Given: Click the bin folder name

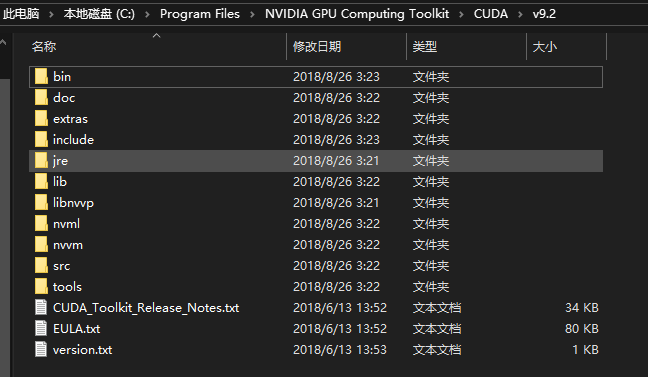Looking at the screenshot, I should pyautogui.click(x=62, y=76).
